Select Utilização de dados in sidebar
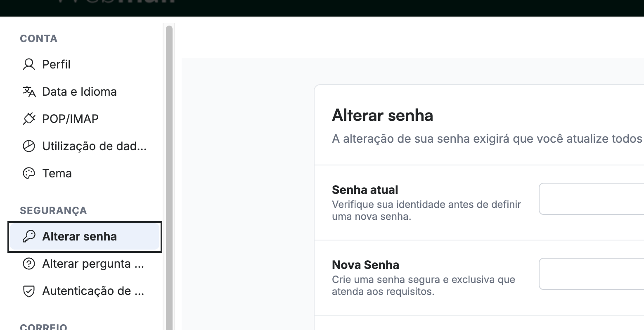644x330 pixels. (x=95, y=146)
